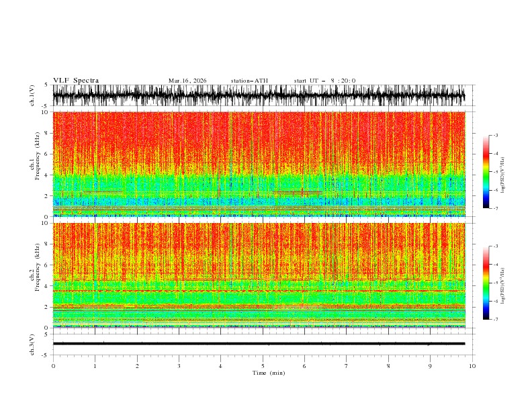Click time axis tick label "0"
The width and height of the screenshot is (532, 411).
[x=53, y=366]
